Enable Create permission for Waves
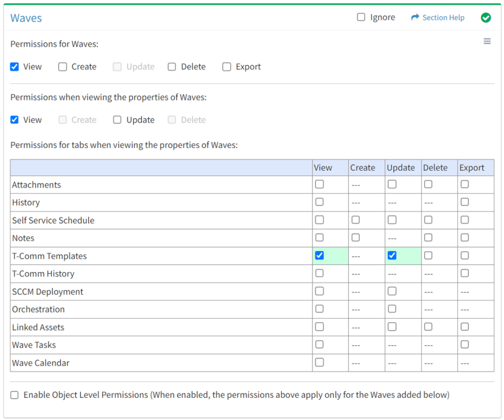This screenshot has width=504, height=420. (x=63, y=67)
